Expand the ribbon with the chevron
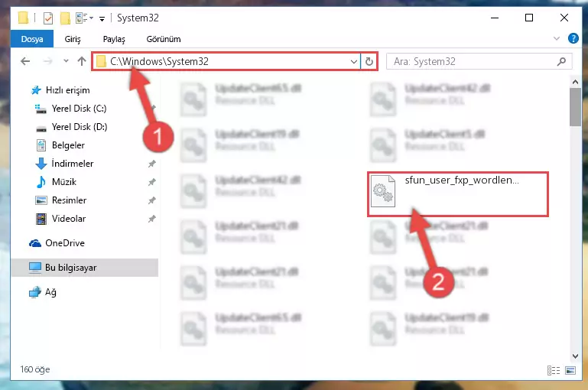The image size is (588, 390). point(557,38)
